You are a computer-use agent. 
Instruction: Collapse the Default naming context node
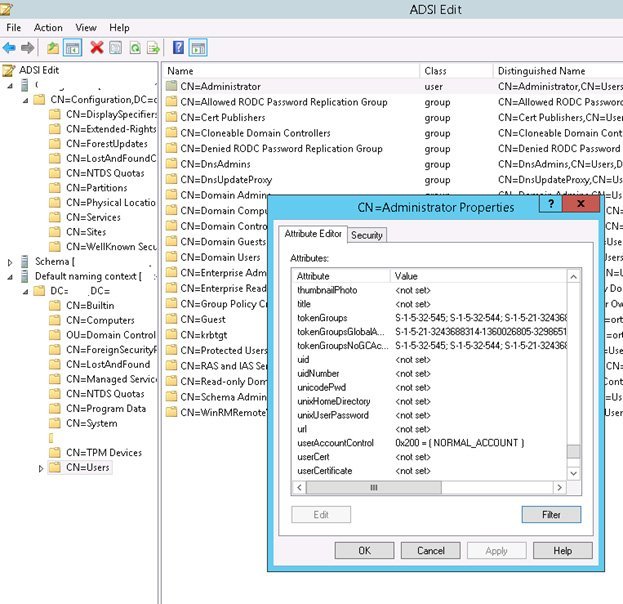click(10, 277)
